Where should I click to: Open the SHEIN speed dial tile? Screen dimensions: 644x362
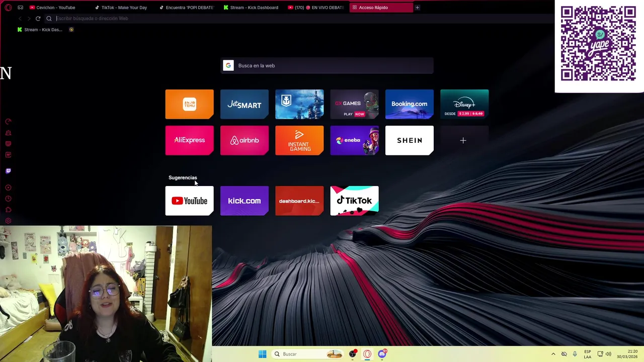(410, 140)
